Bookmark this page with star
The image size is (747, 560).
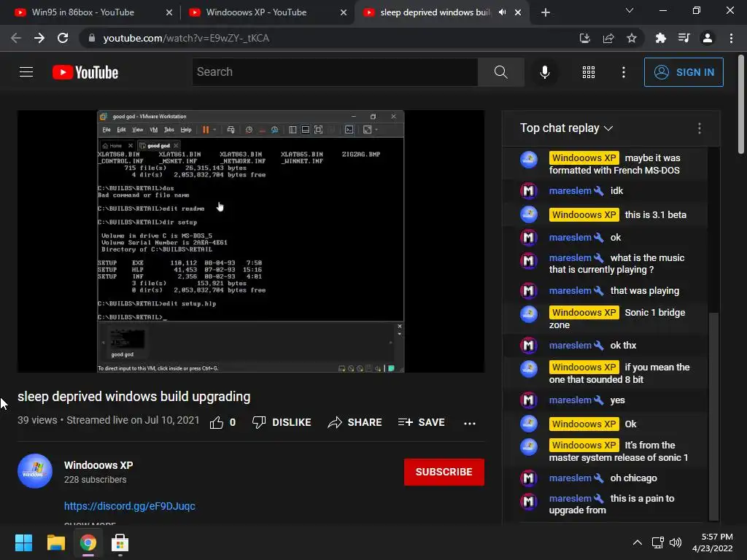(632, 38)
